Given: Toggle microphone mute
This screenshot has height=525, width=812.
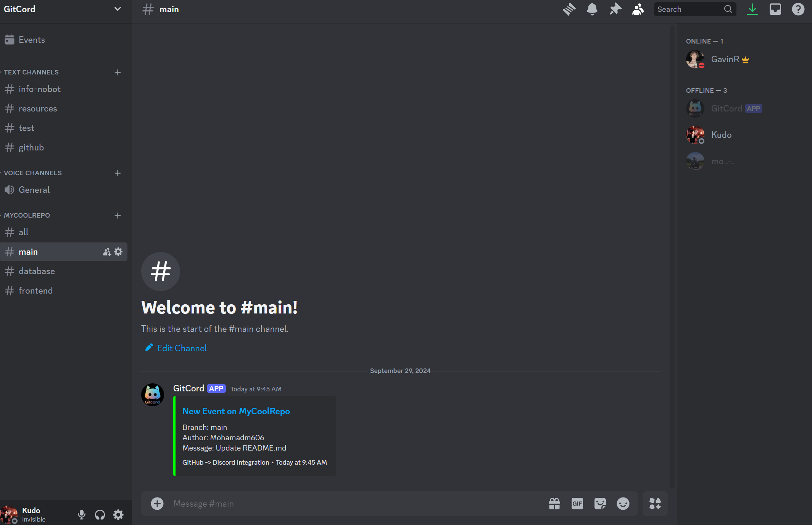Looking at the screenshot, I should (81, 515).
